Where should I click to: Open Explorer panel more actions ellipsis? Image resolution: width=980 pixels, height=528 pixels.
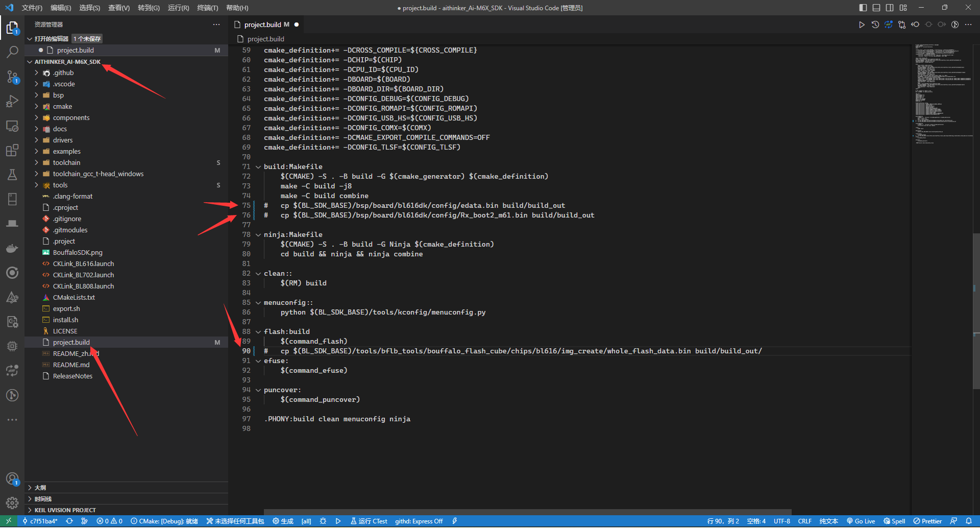(216, 25)
